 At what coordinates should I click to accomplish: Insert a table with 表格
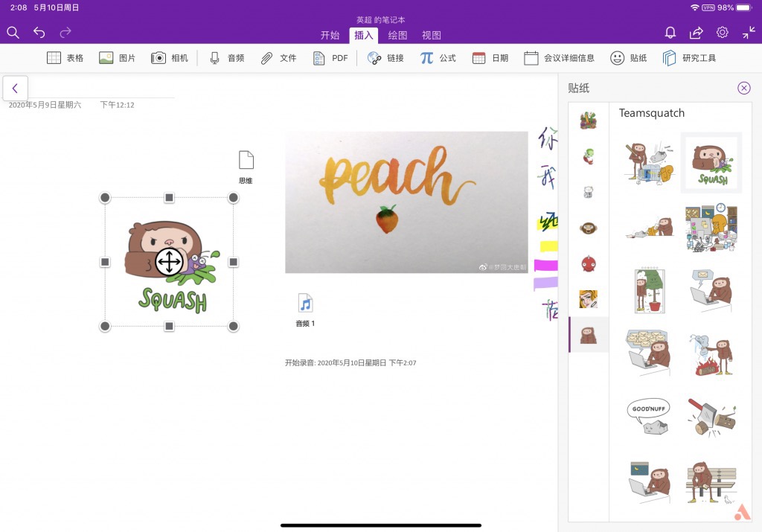[65, 58]
